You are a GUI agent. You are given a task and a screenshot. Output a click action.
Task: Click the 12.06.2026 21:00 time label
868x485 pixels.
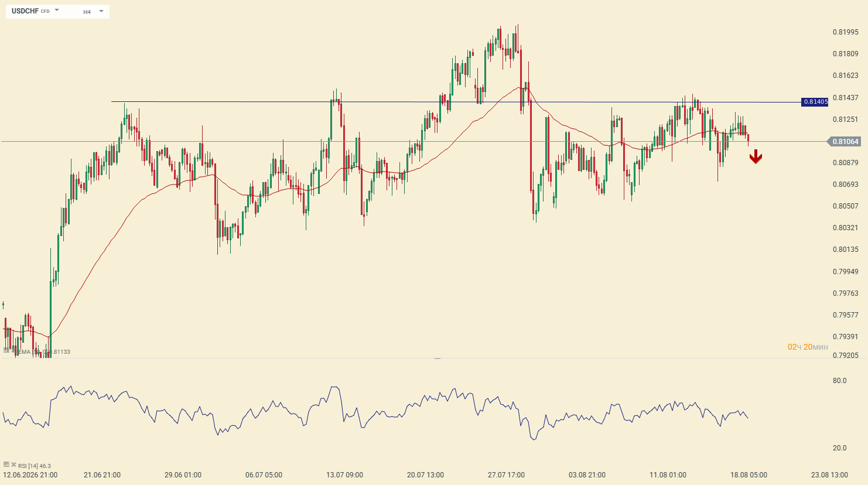point(30,475)
